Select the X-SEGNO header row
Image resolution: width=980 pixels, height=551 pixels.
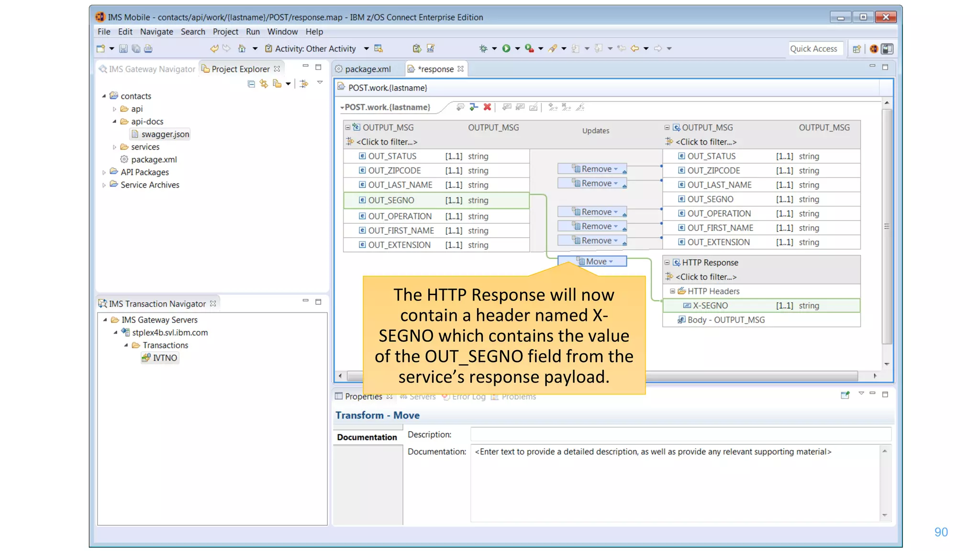tap(761, 306)
